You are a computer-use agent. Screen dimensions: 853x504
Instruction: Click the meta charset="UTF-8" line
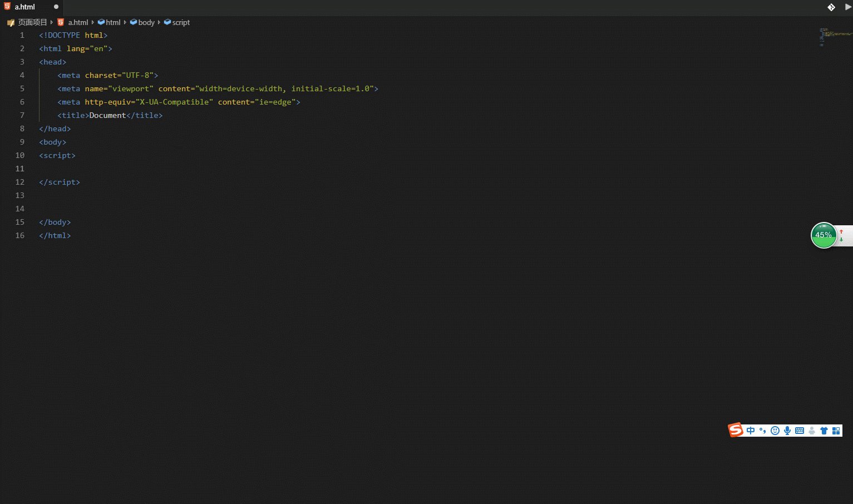pyautogui.click(x=108, y=75)
